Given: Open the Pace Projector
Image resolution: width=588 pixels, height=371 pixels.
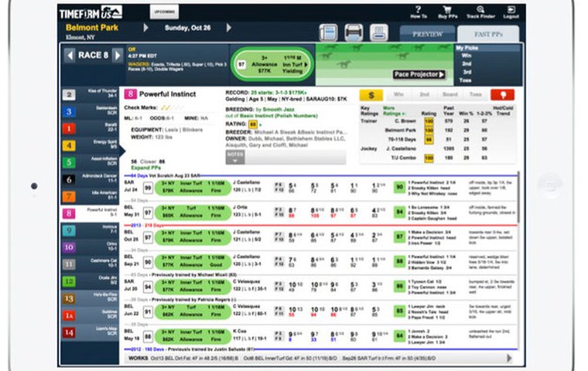Looking at the screenshot, I should click(x=419, y=74).
